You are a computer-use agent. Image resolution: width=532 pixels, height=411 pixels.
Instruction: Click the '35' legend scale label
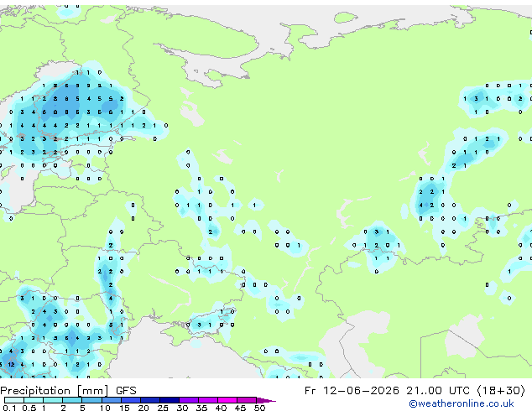202,408
